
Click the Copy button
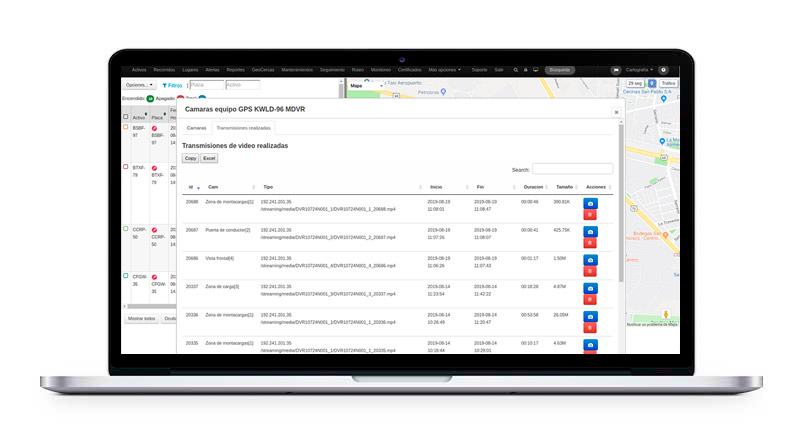[x=191, y=158]
